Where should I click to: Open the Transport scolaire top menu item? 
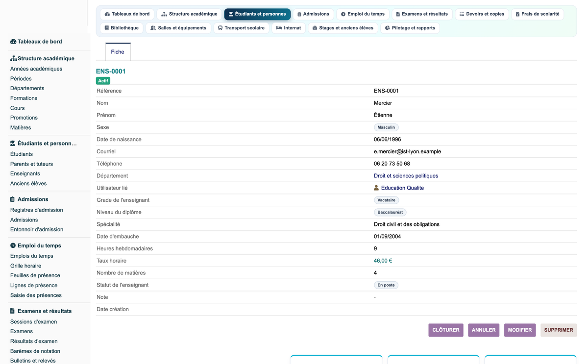[x=242, y=28]
